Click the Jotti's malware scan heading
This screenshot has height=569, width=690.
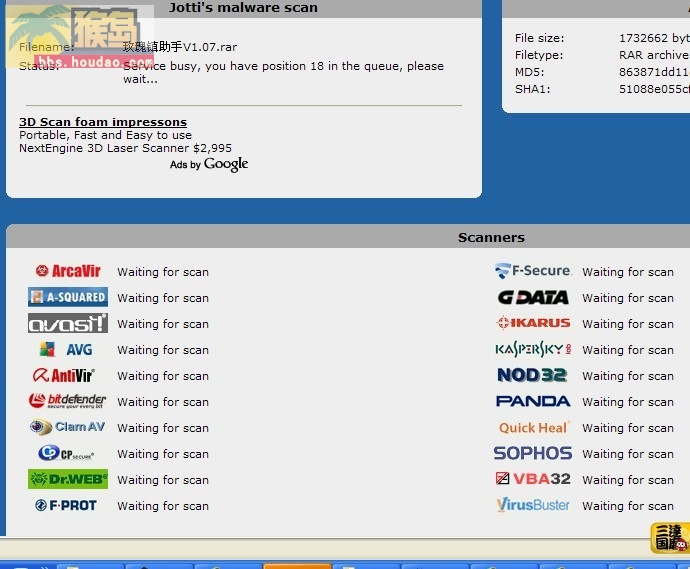(x=243, y=7)
